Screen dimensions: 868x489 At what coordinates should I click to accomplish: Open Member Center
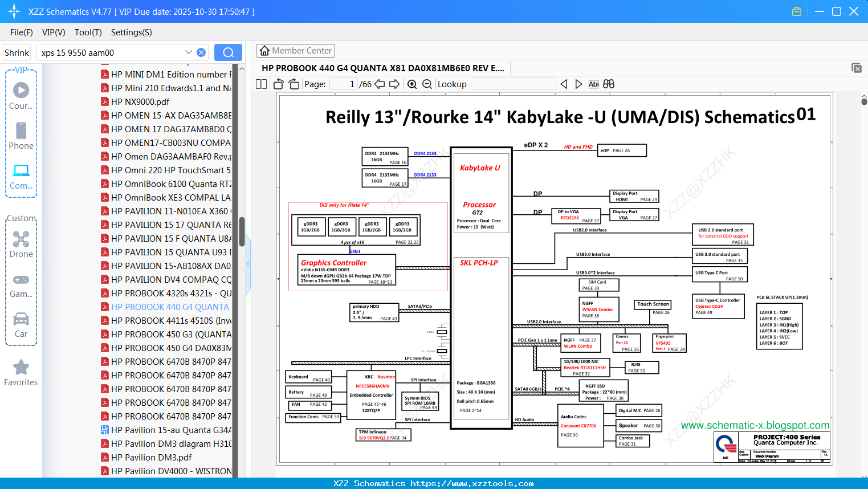click(295, 51)
